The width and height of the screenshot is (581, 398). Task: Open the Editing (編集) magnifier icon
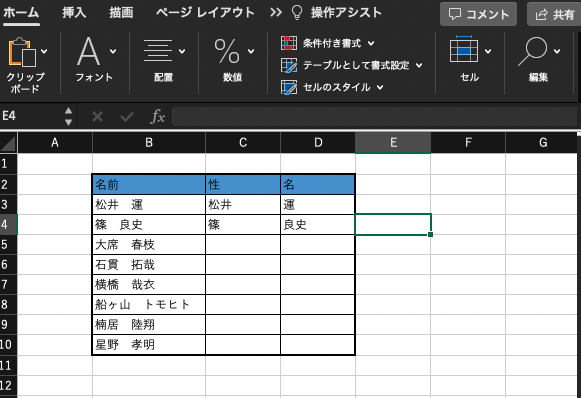532,51
